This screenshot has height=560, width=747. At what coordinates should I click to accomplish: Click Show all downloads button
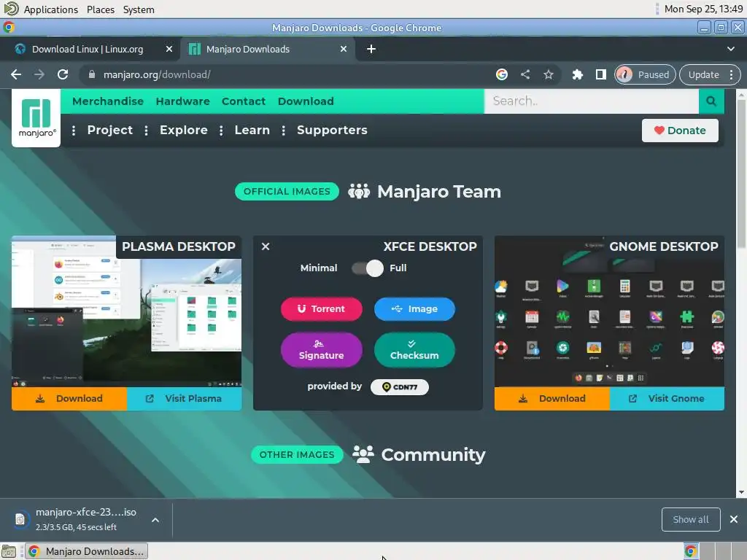(691, 519)
